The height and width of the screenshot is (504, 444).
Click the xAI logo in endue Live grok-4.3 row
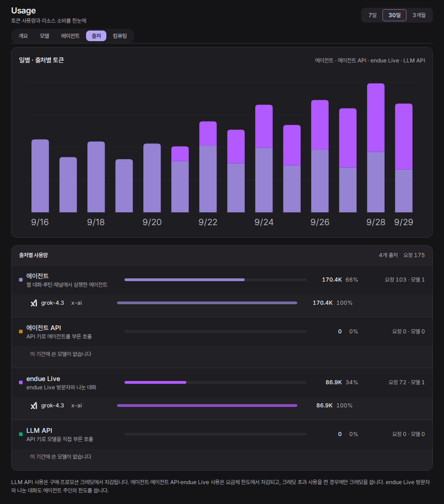pyautogui.click(x=34, y=406)
